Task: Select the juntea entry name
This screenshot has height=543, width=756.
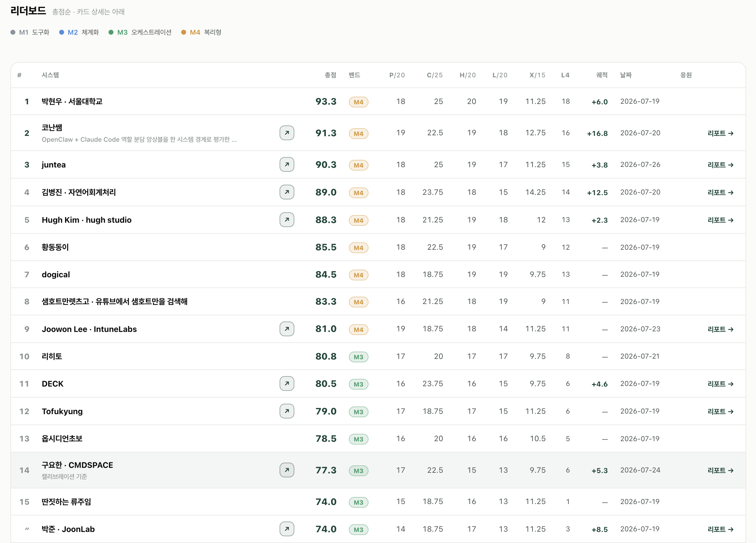Action: (54, 165)
